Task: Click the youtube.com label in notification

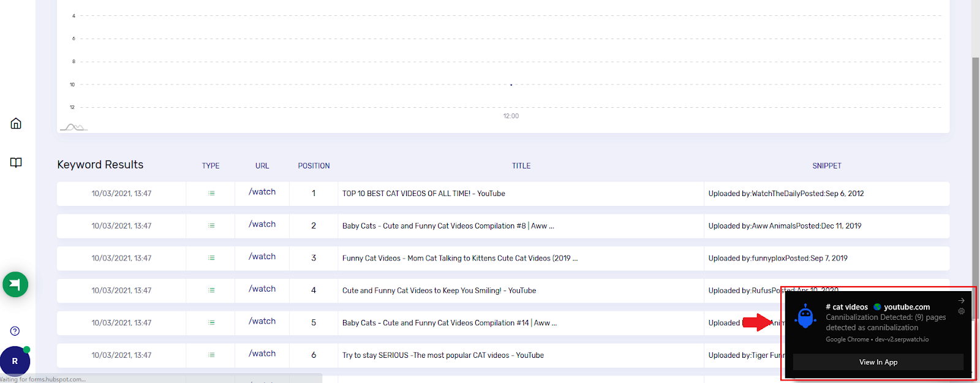Action: pyautogui.click(x=907, y=307)
